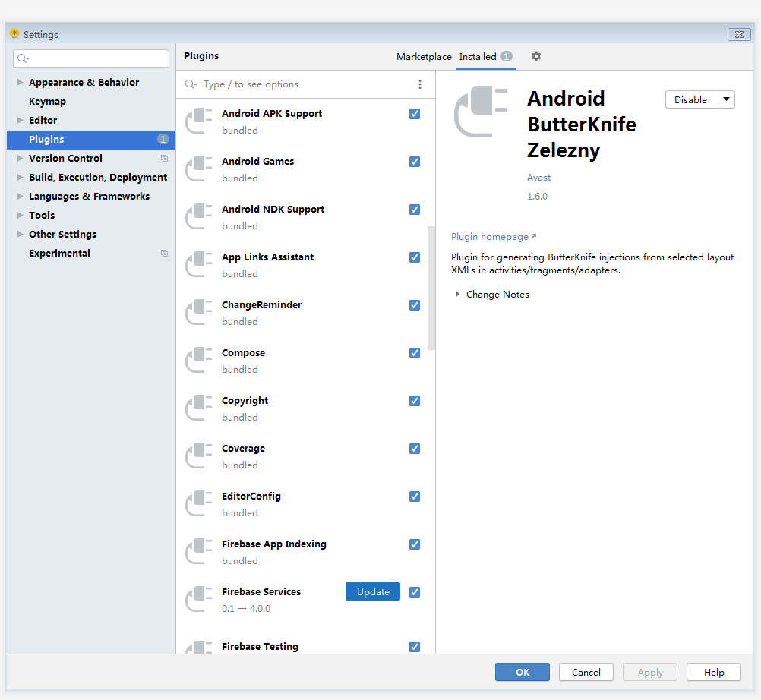This screenshot has height=700, width=761.
Task: Click the Disable plugin button
Action: 691,99
